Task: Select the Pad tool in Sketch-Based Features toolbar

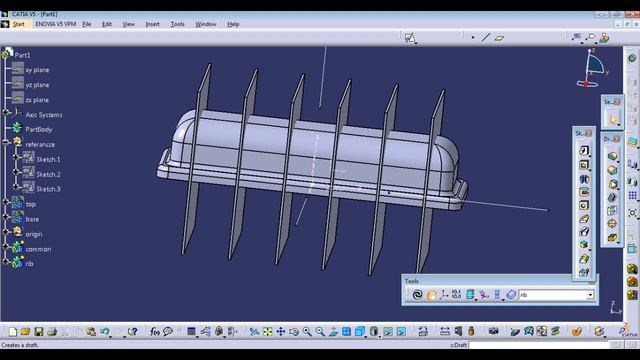Action: click(584, 151)
